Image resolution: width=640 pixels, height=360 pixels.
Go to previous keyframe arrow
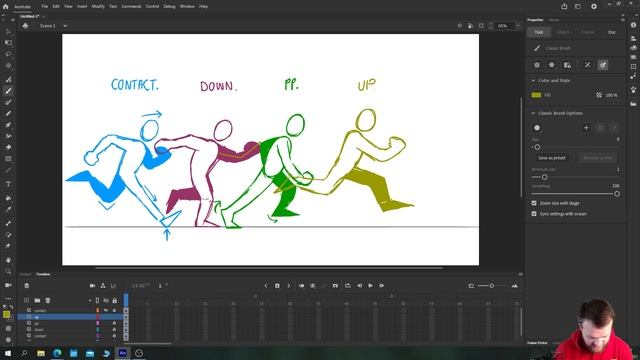pyautogui.click(x=266, y=286)
